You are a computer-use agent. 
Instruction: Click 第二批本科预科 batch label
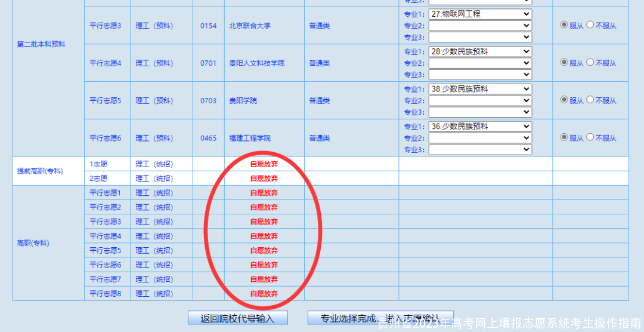(x=41, y=44)
